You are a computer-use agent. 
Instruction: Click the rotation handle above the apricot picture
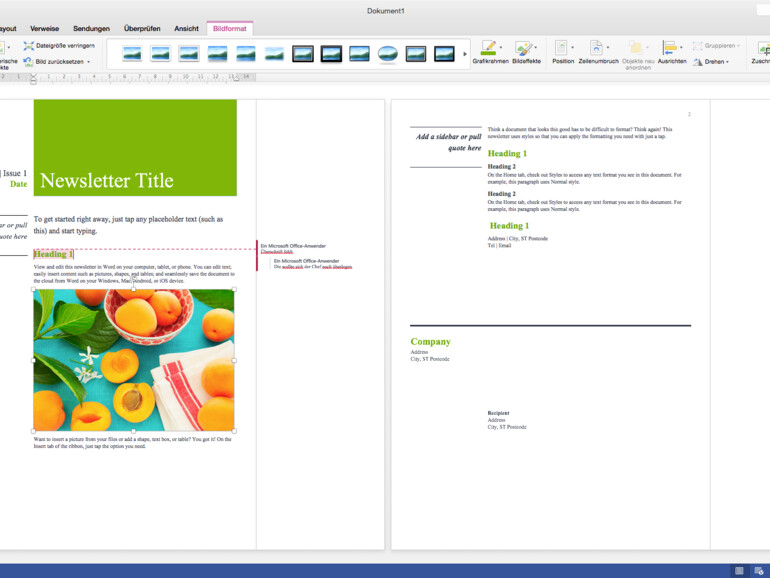pyautogui.click(x=133, y=278)
